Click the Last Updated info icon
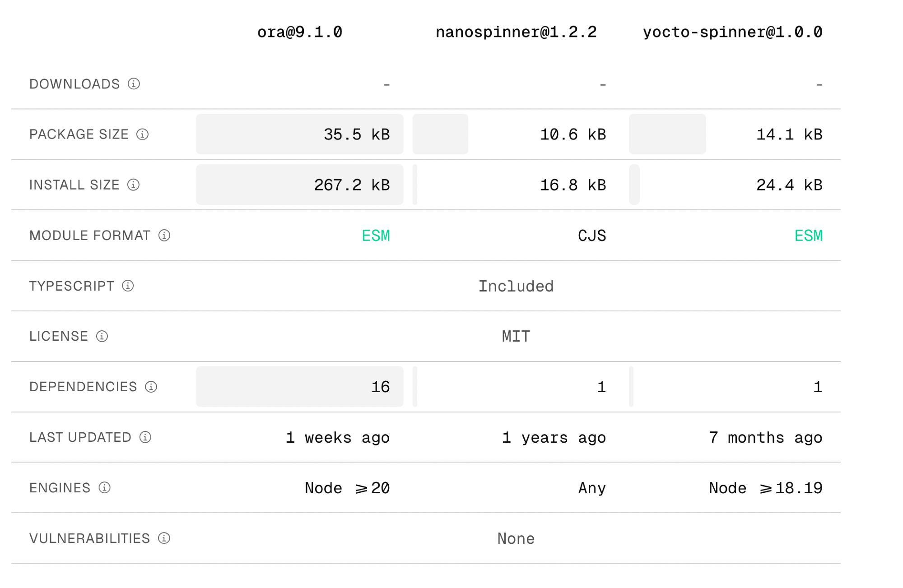 (x=145, y=437)
